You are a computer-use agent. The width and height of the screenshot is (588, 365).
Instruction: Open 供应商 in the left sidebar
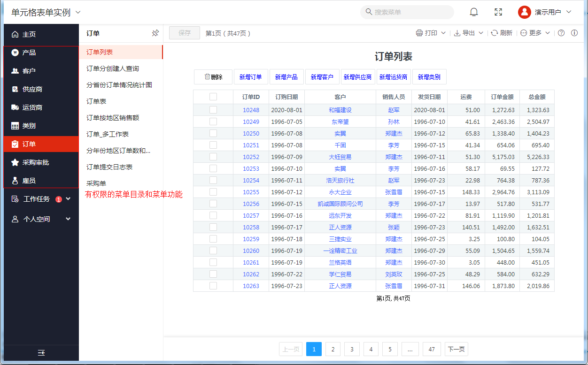[32, 89]
